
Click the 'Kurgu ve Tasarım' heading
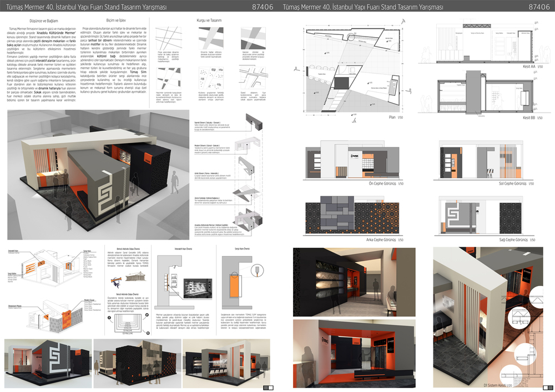(x=209, y=21)
